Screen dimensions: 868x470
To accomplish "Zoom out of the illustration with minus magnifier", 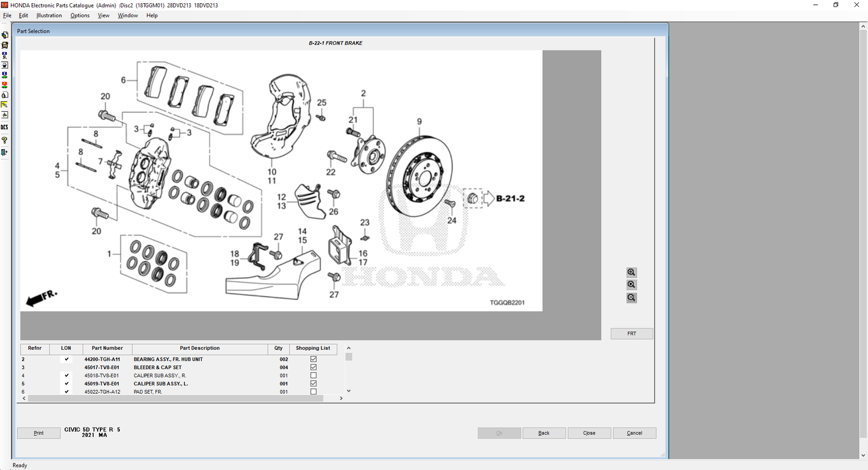I will (x=631, y=298).
